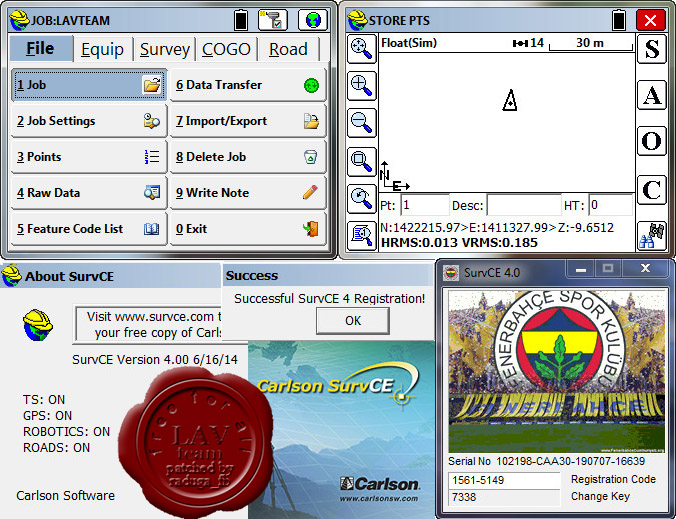Close the SurvCE 4.0 window

645,269
